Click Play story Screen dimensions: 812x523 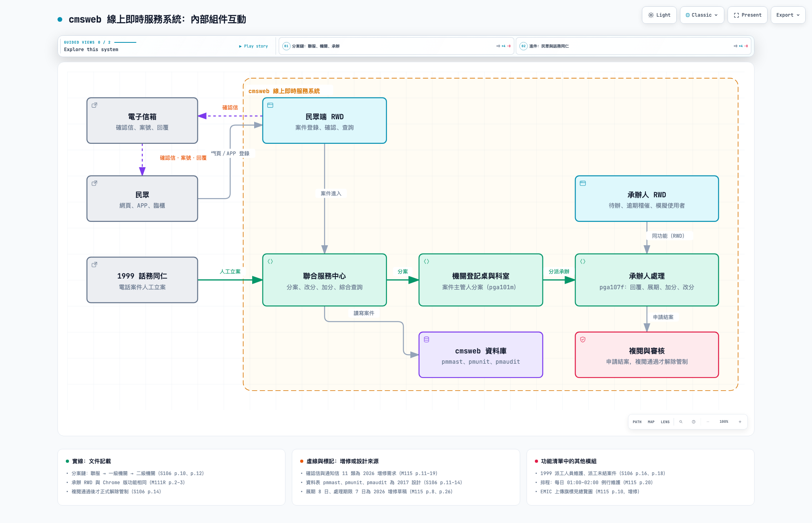pyautogui.click(x=253, y=46)
